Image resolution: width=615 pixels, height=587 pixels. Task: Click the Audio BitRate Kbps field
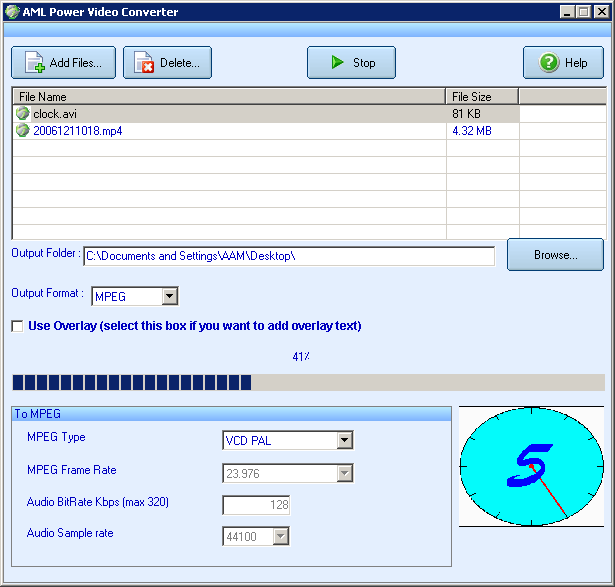[x=256, y=505]
